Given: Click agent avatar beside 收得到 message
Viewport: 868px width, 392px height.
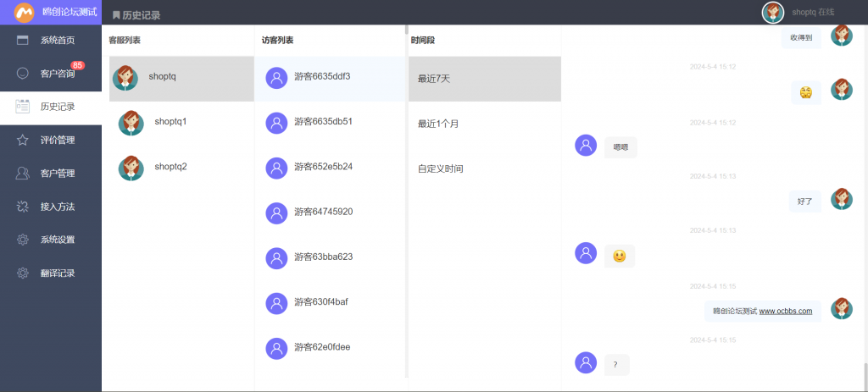Looking at the screenshot, I should coord(842,36).
